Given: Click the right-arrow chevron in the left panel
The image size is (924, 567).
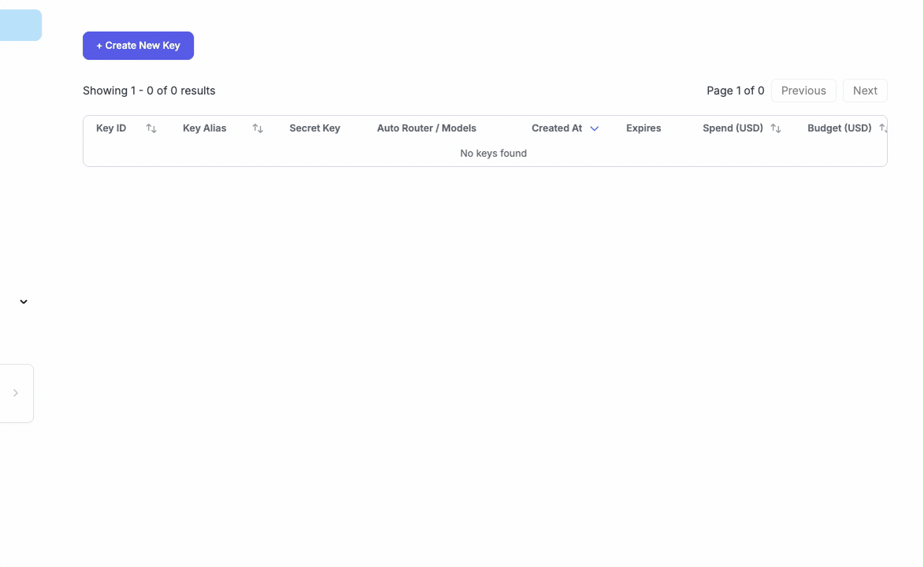Looking at the screenshot, I should point(14,392).
